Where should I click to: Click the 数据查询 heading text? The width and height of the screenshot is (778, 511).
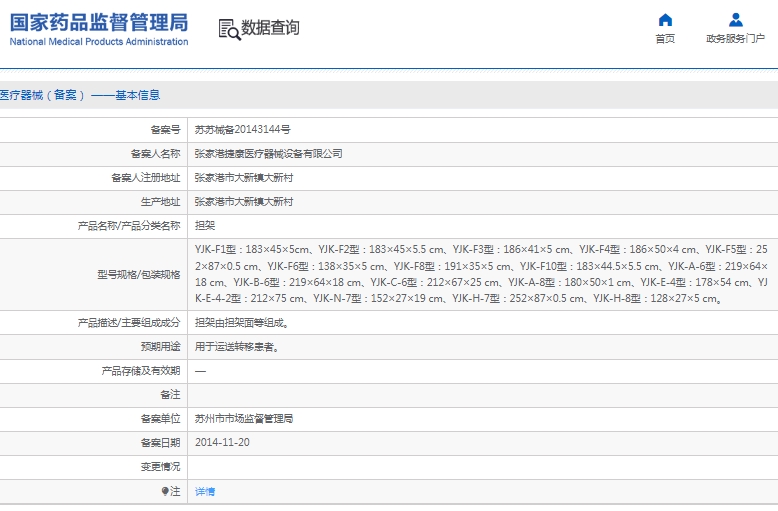[x=270, y=27]
